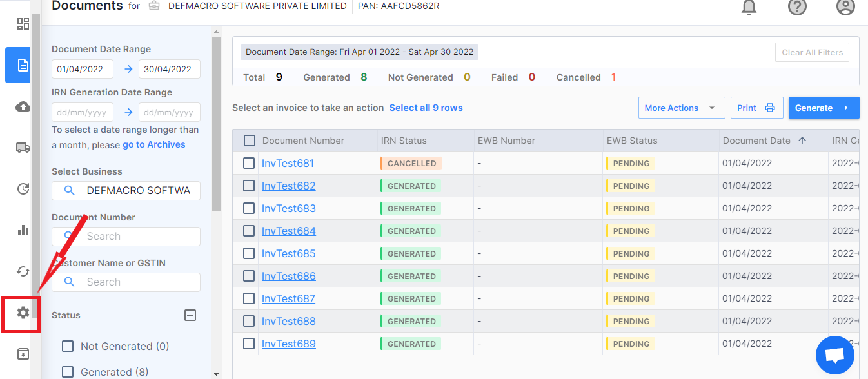
Task: Expand the Generate button arrow menu
Action: tap(846, 108)
